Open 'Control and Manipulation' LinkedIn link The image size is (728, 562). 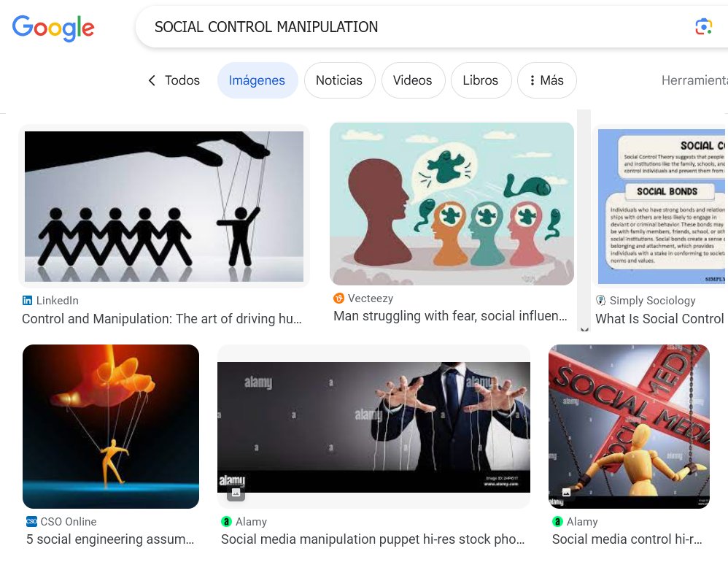coord(162,319)
